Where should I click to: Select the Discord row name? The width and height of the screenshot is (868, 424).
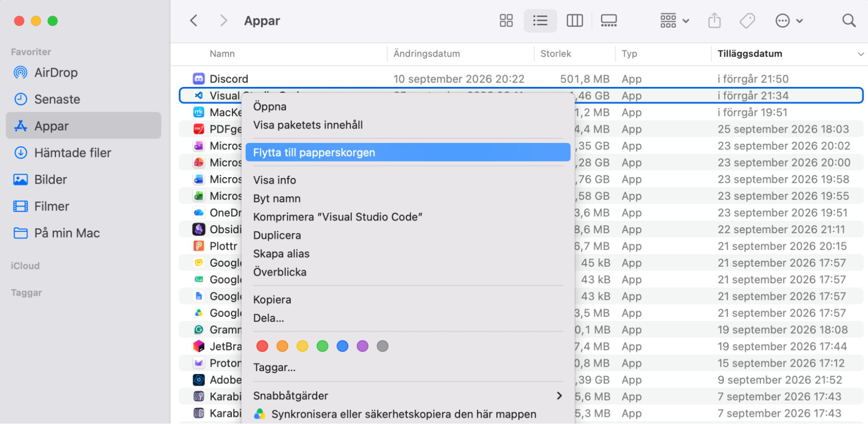[229, 79]
